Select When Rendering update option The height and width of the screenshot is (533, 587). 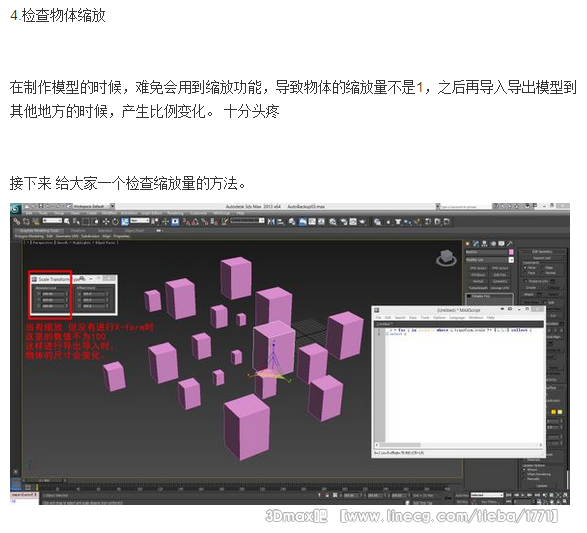[524, 474]
